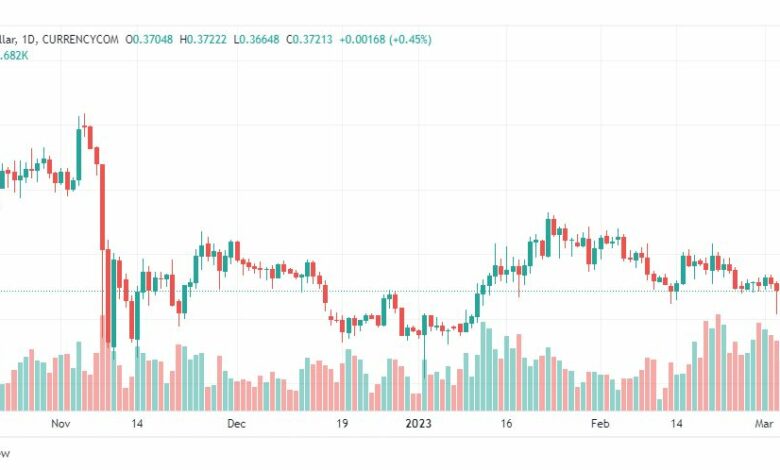
Task: Click the 19 date label on the time axis
Action: point(342,424)
